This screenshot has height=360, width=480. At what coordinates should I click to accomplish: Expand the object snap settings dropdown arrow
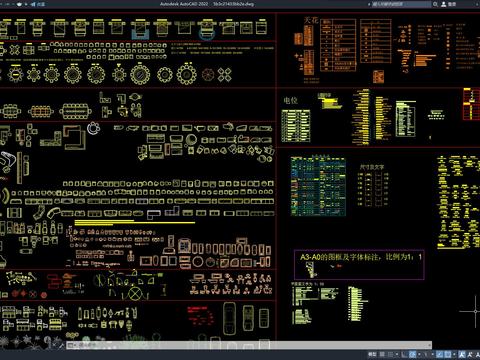coord(454,354)
